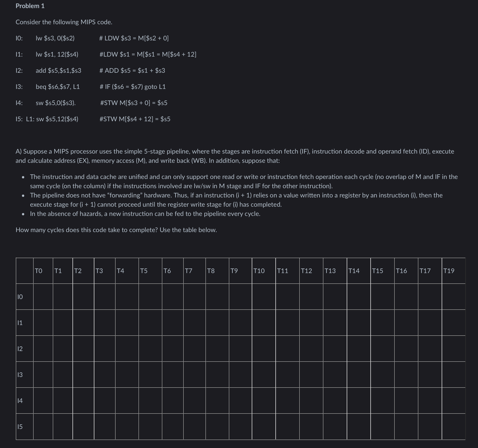478x448 pixels.
Task: Click the T1 column header
Action: [x=63, y=271]
